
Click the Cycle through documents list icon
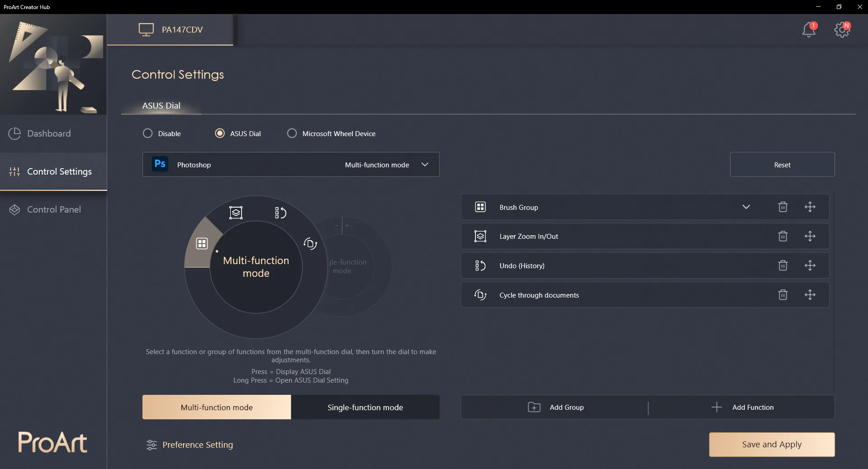click(480, 295)
